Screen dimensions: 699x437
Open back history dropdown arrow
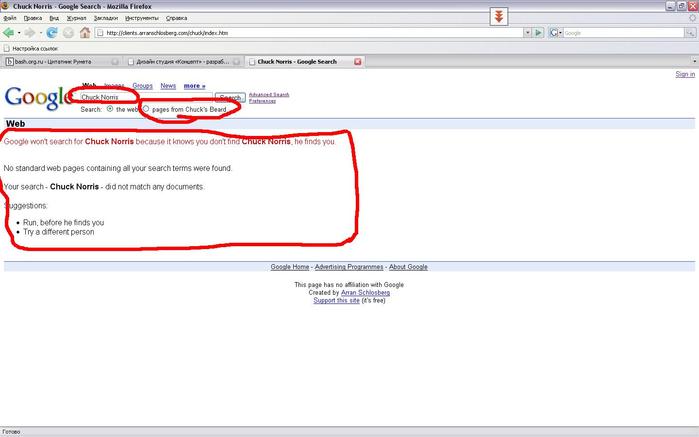tap(19, 33)
